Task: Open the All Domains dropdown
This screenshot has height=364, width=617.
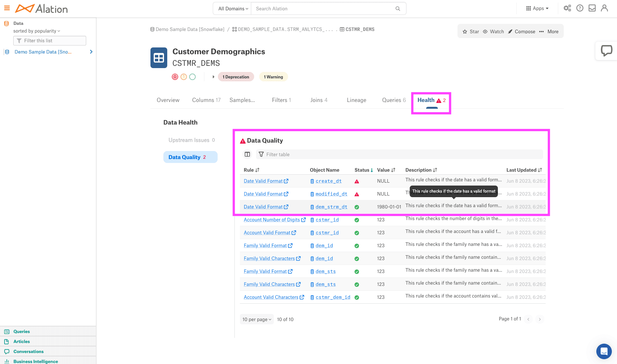Action: click(232, 8)
